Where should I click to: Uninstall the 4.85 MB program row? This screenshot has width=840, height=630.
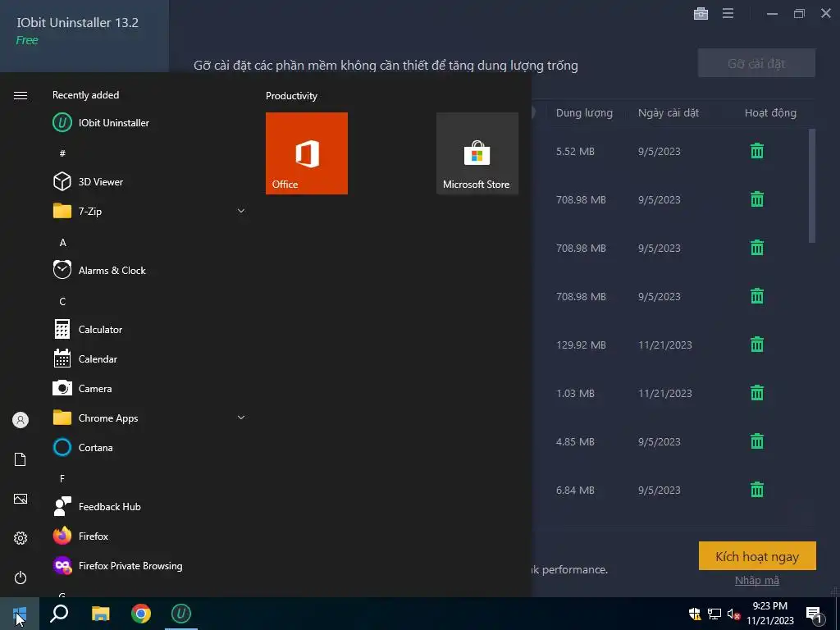(x=757, y=441)
